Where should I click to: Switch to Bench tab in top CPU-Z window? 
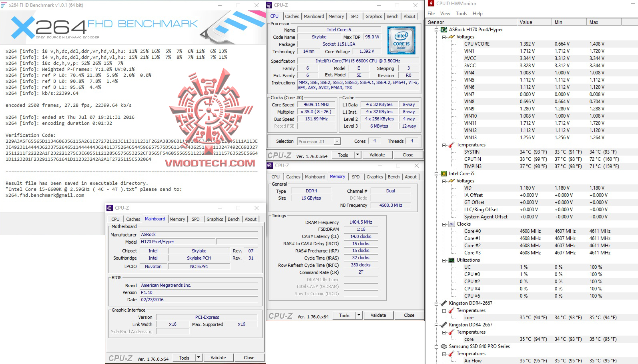click(393, 16)
